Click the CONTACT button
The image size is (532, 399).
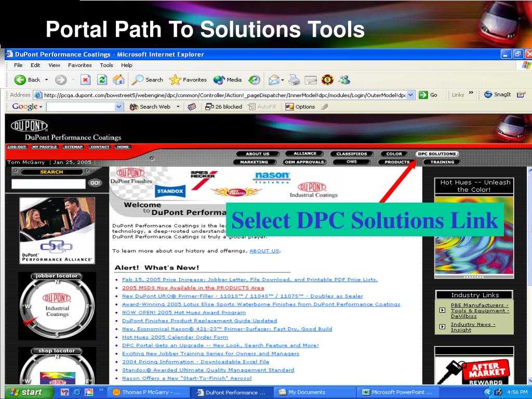tap(99, 147)
